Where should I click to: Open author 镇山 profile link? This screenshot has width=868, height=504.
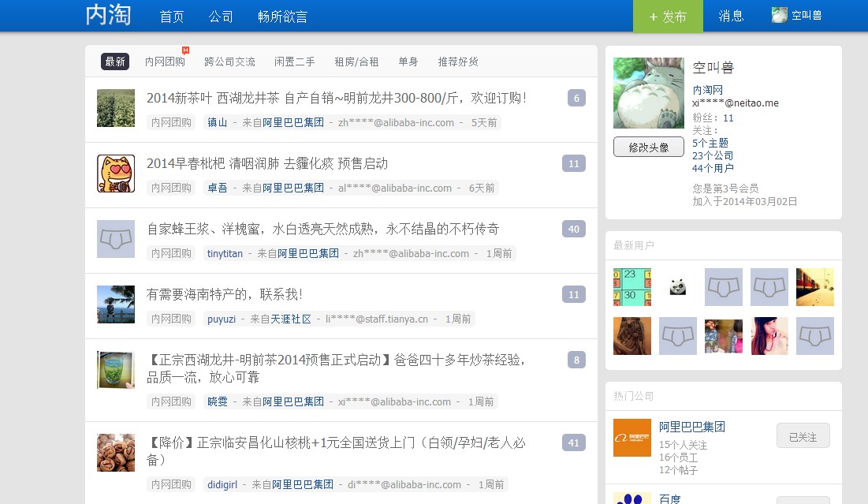click(x=217, y=122)
